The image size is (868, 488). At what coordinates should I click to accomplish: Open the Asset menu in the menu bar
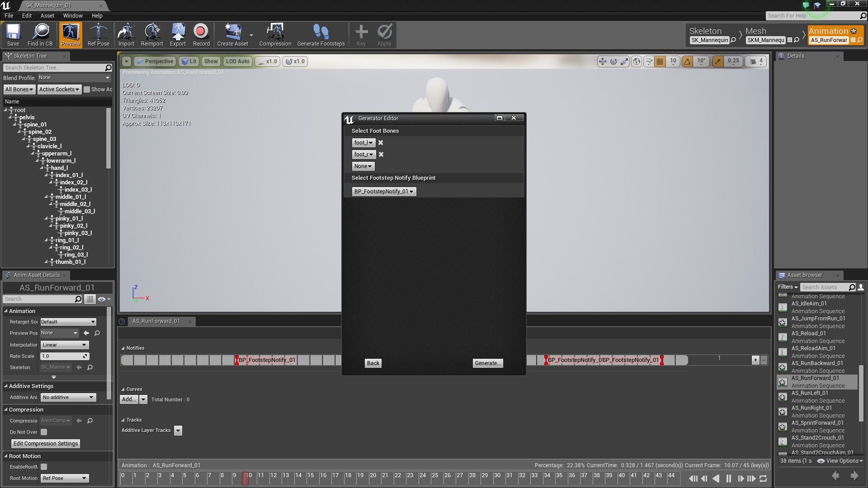(x=47, y=15)
